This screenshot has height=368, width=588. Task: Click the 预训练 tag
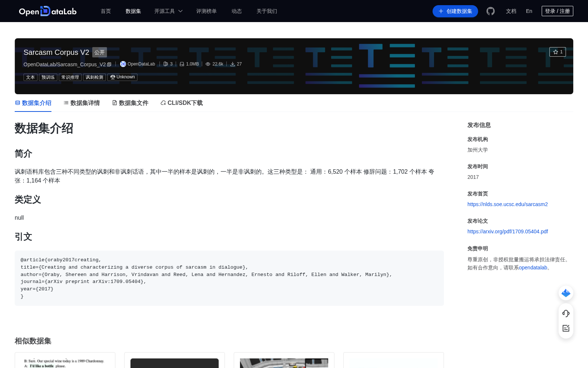48,77
